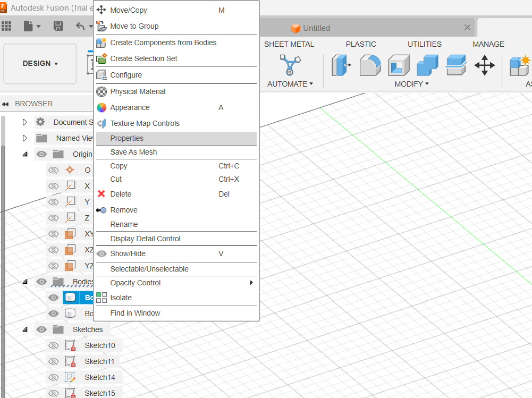Click the Sketch14 sketch icon
532x398 pixels.
[x=70, y=377]
